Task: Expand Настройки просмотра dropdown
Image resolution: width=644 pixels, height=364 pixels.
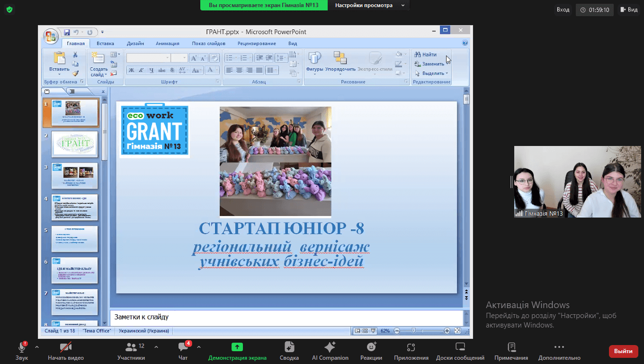Action: 370,5
